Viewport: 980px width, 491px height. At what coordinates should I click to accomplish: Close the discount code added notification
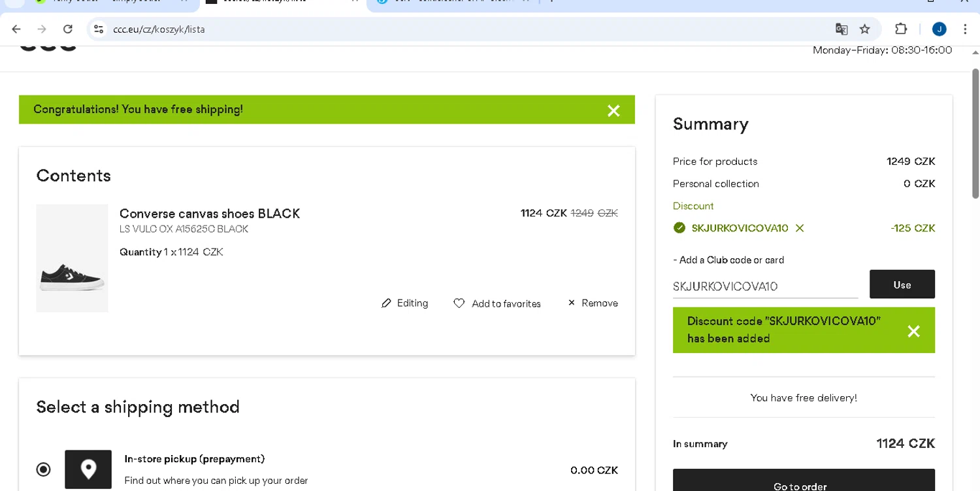(913, 331)
